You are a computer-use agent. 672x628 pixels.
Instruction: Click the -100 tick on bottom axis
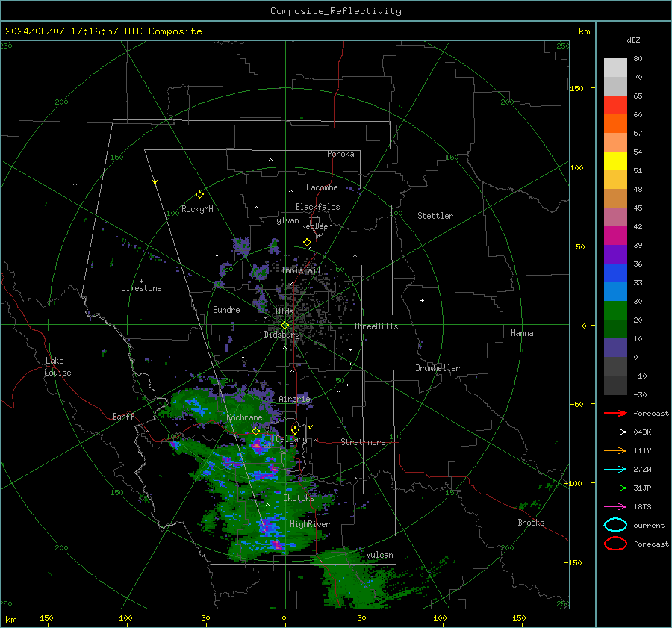pos(123,618)
